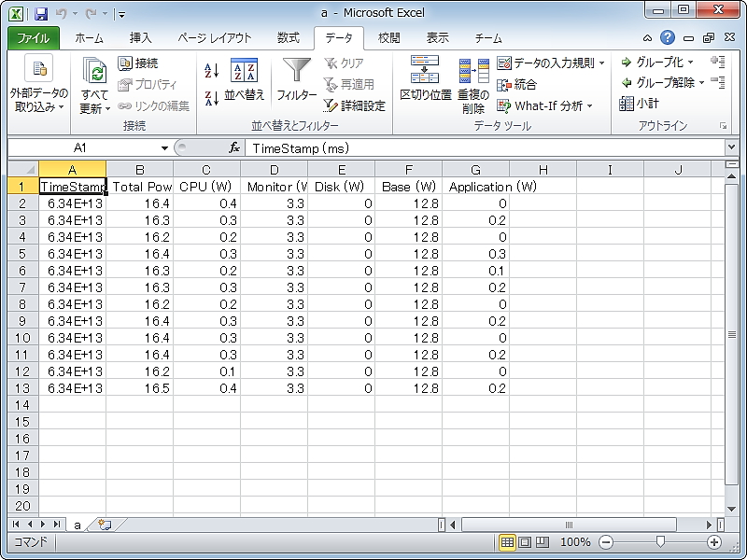Switch to the Formulas (数式) tab
The height and width of the screenshot is (560, 747).
(x=289, y=38)
